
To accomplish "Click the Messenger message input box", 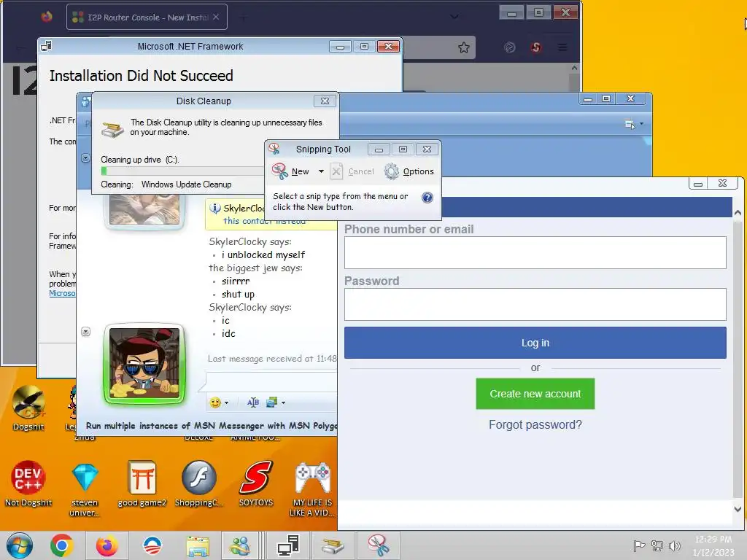I will tap(272, 381).
